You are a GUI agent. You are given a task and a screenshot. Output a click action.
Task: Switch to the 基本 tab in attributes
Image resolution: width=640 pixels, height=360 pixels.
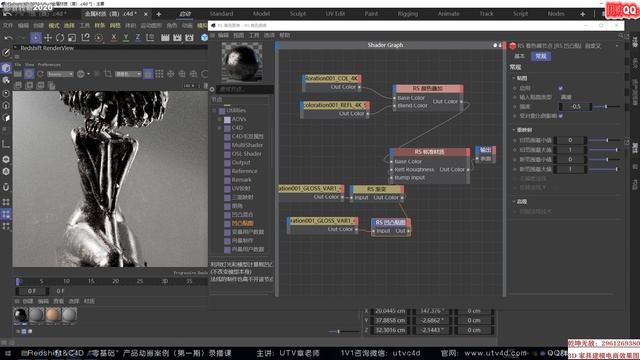click(520, 56)
